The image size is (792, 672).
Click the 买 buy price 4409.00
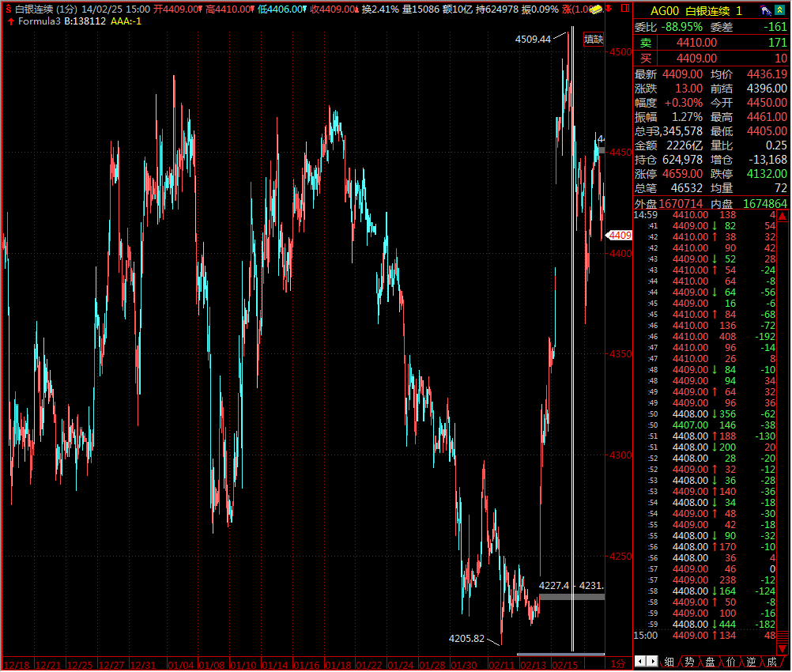696,58
